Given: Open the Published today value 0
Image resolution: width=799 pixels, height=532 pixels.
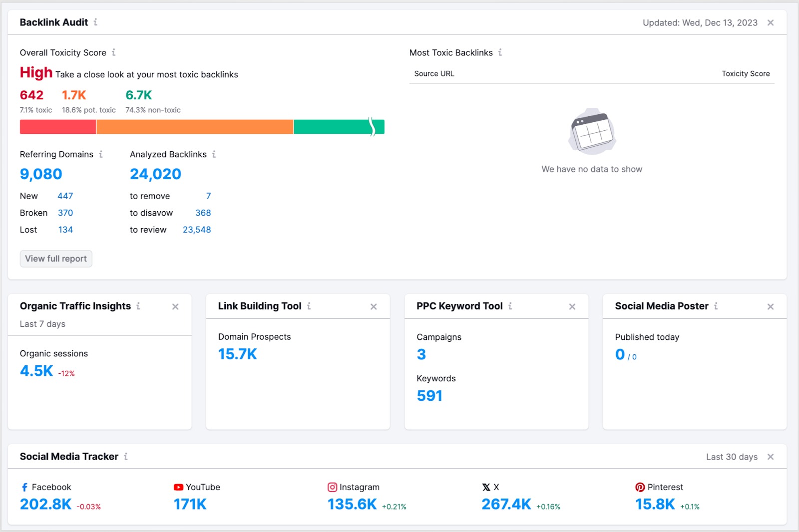Looking at the screenshot, I should click(620, 354).
